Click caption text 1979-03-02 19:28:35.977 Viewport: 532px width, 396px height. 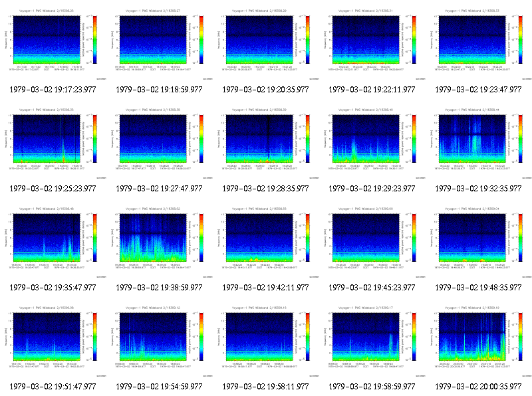(x=265, y=189)
